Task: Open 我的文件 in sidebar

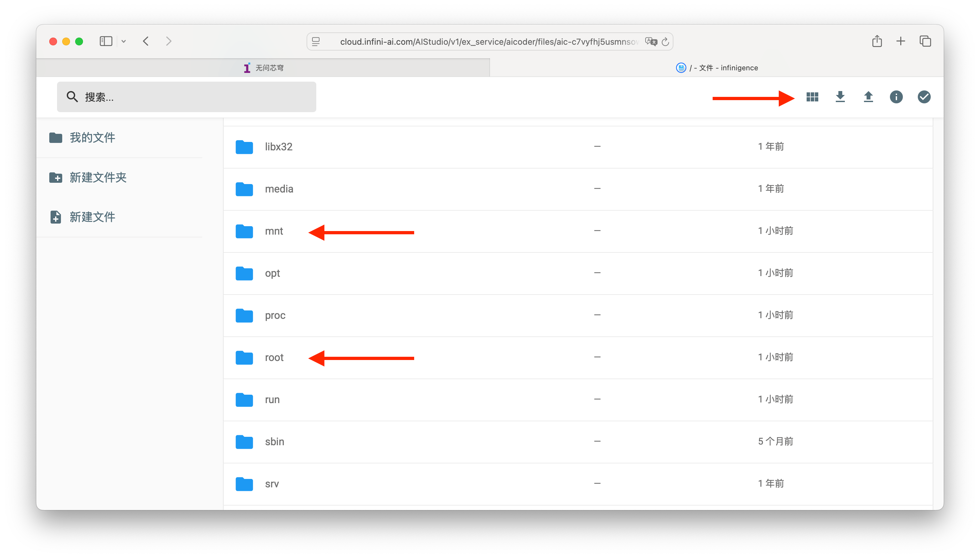Action: pyautogui.click(x=92, y=138)
